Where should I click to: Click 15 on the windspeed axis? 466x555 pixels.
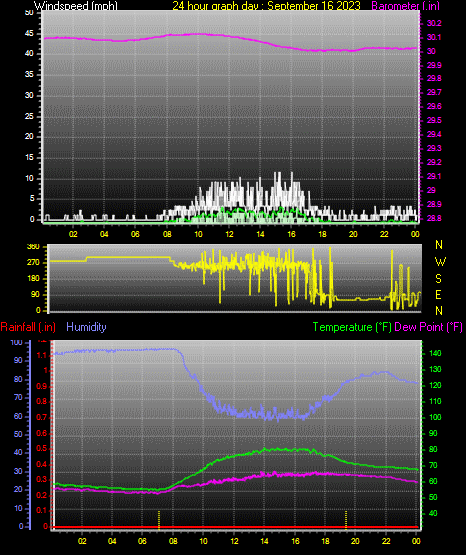pos(29,158)
